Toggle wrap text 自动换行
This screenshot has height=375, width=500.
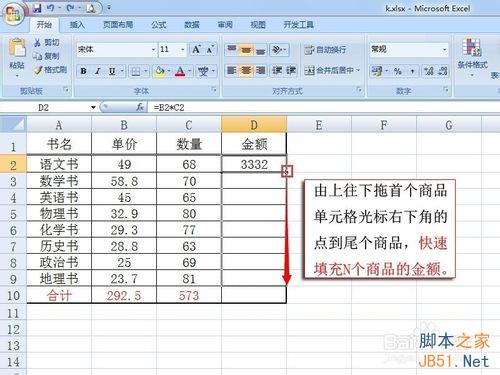point(325,50)
